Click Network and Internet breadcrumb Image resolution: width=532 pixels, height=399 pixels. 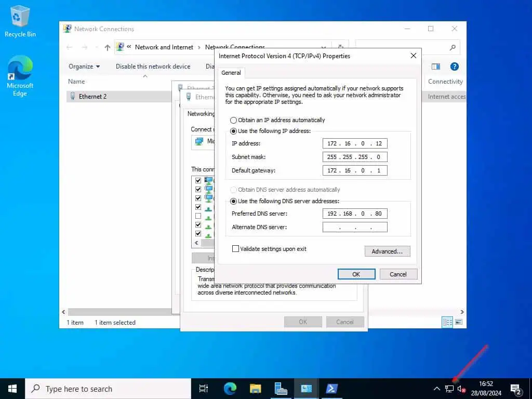[x=164, y=47]
